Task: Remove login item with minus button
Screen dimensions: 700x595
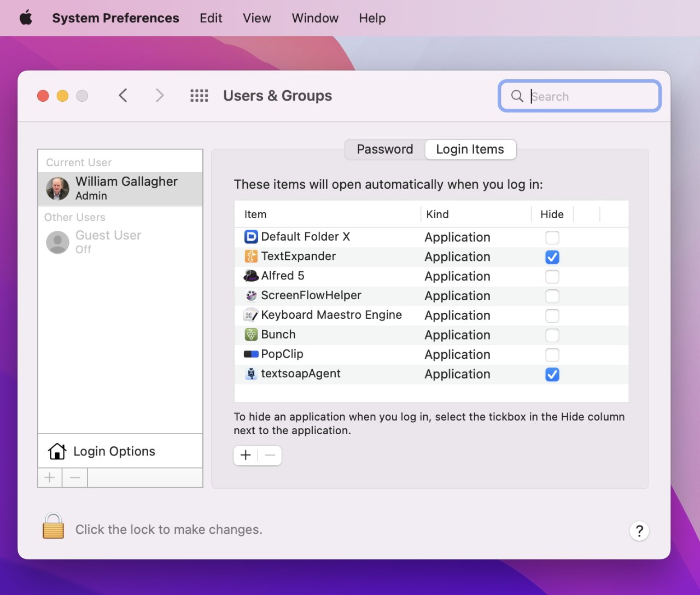Action: pos(270,456)
